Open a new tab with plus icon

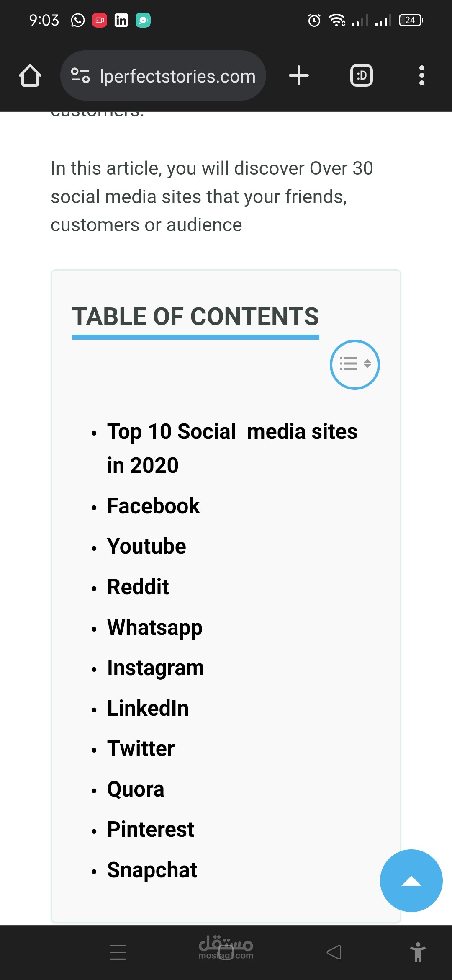tap(299, 76)
